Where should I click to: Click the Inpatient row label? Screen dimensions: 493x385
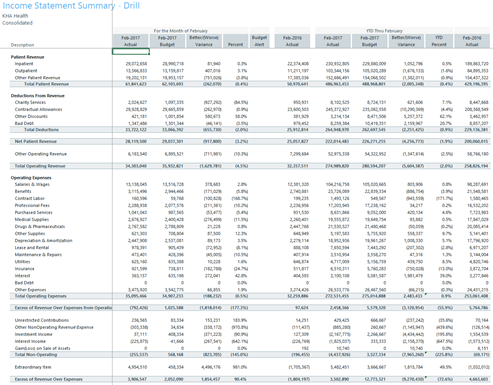[24, 64]
